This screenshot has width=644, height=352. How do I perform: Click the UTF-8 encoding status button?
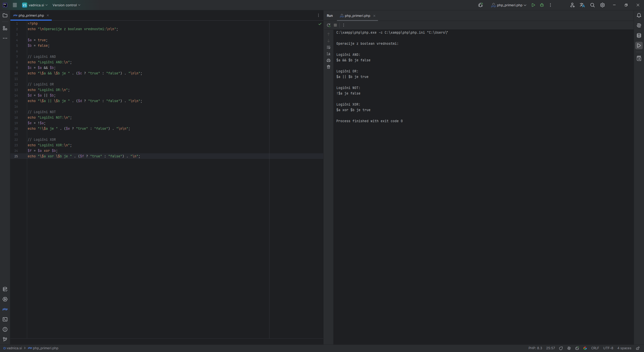pyautogui.click(x=608, y=348)
